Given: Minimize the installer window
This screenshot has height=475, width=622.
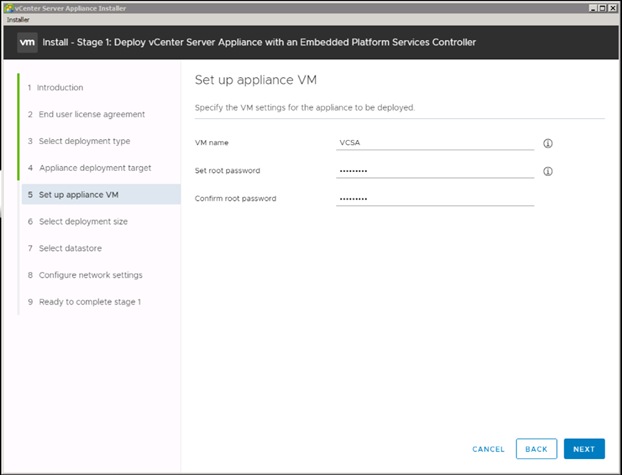Looking at the screenshot, I should [x=593, y=8].
